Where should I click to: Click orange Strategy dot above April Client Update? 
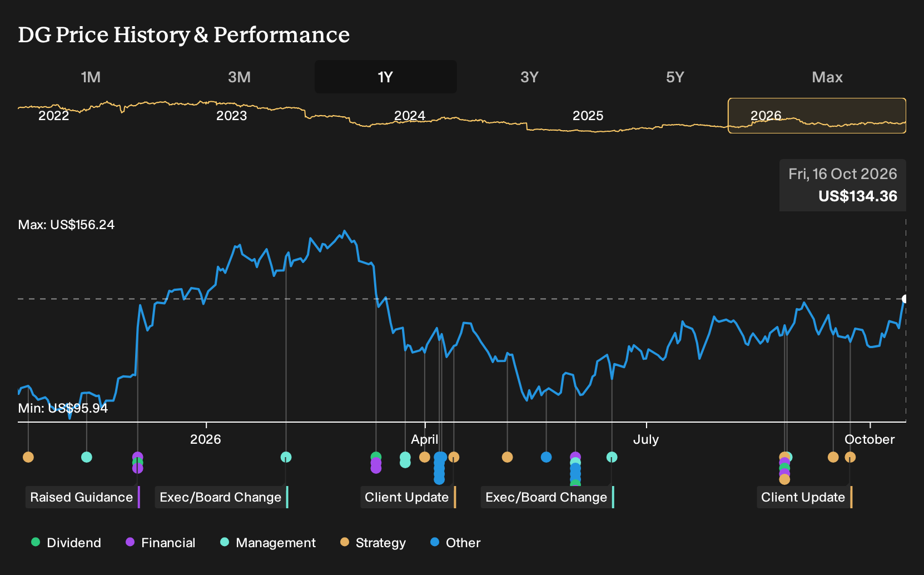click(454, 457)
